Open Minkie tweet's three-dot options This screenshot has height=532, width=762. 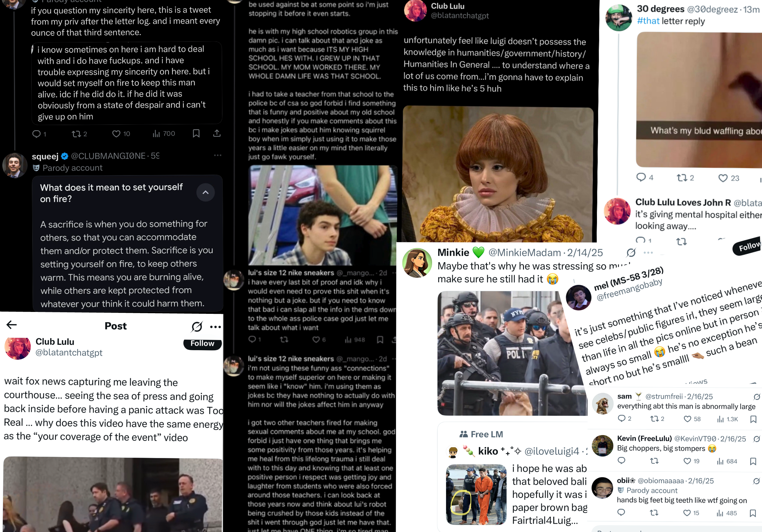pos(648,253)
